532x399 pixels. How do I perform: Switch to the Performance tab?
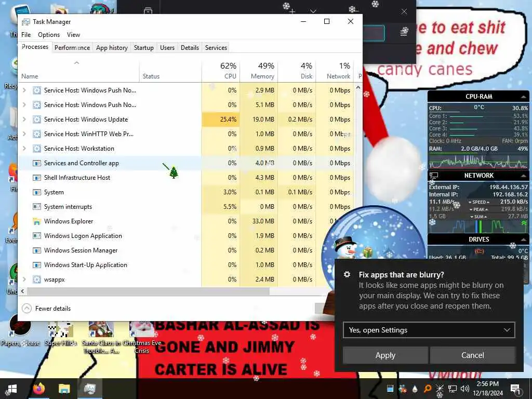coord(72,48)
